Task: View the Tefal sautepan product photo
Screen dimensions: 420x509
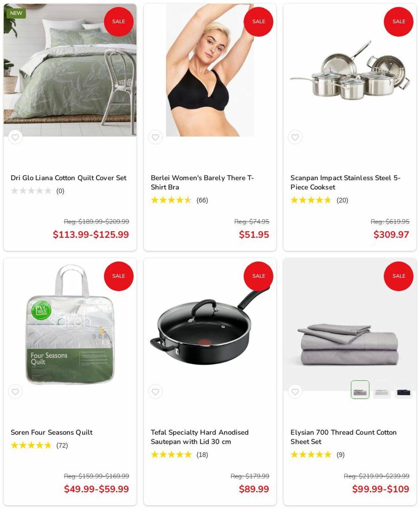Action: 210,325
